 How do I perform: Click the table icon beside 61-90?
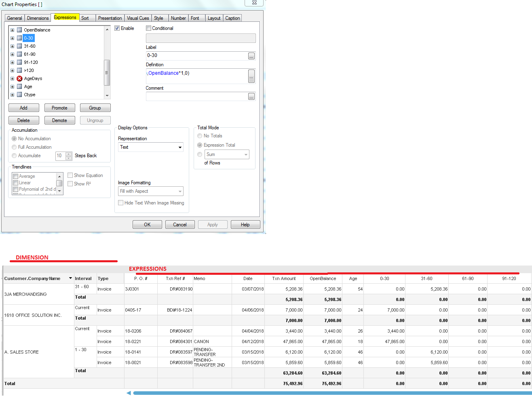(x=19, y=54)
